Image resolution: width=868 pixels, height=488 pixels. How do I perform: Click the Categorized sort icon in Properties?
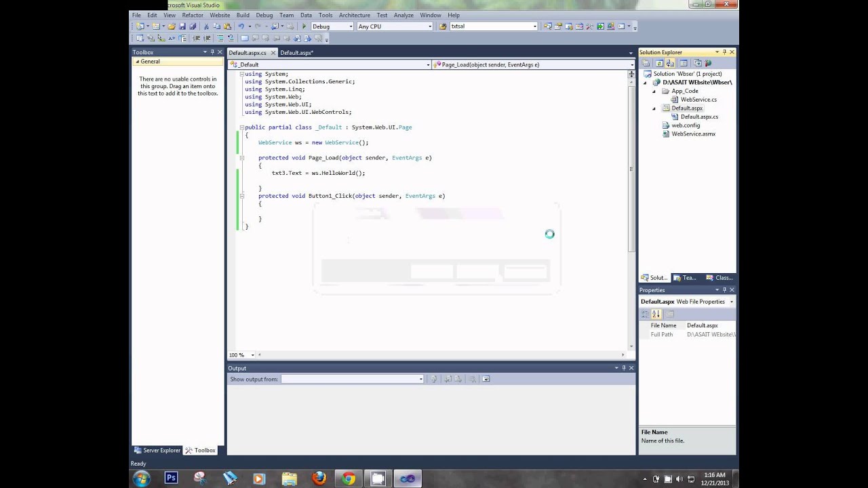(645, 314)
